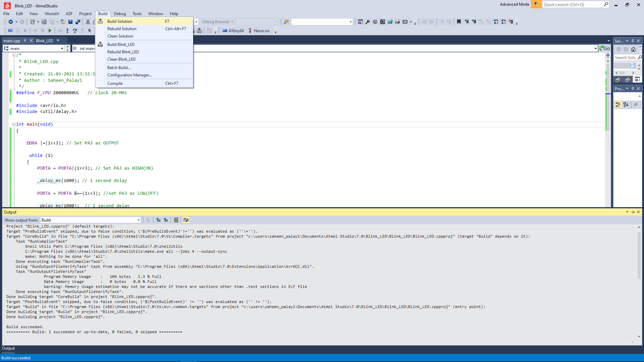Open the Debug menu
The image size is (644, 362).
point(120,14)
